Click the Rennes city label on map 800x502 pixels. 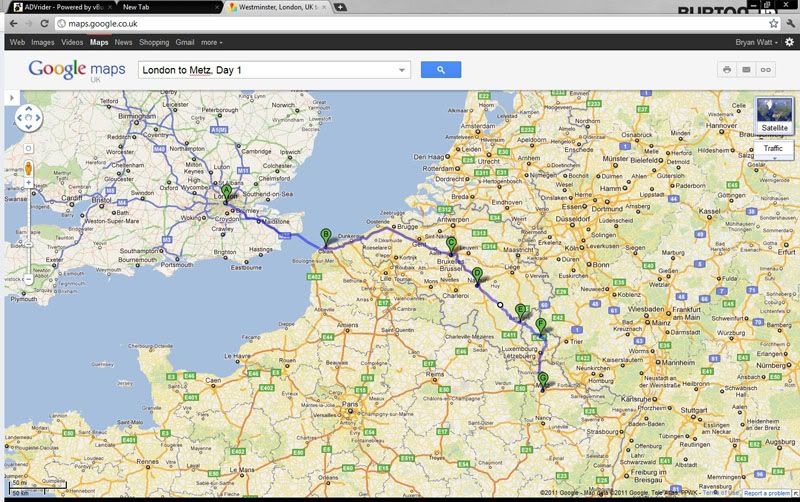[x=147, y=462]
